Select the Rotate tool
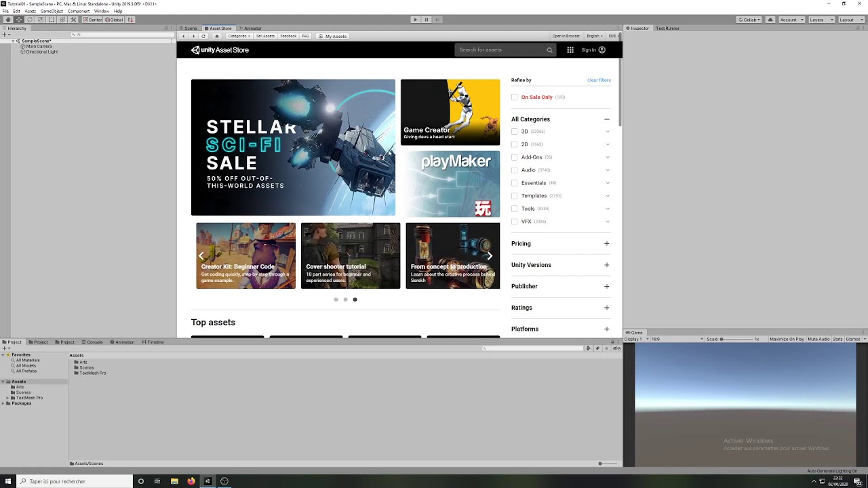Viewport: 868px width, 488px height. [29, 20]
